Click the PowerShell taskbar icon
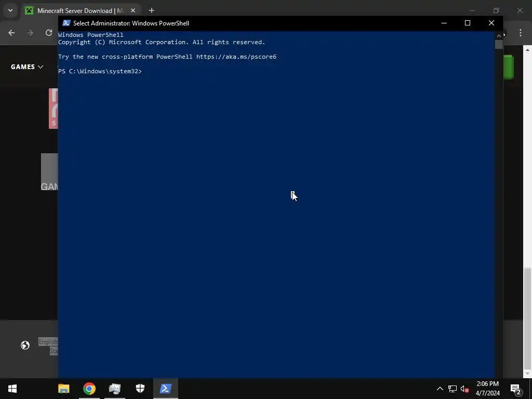Image resolution: width=532 pixels, height=399 pixels. tap(166, 389)
